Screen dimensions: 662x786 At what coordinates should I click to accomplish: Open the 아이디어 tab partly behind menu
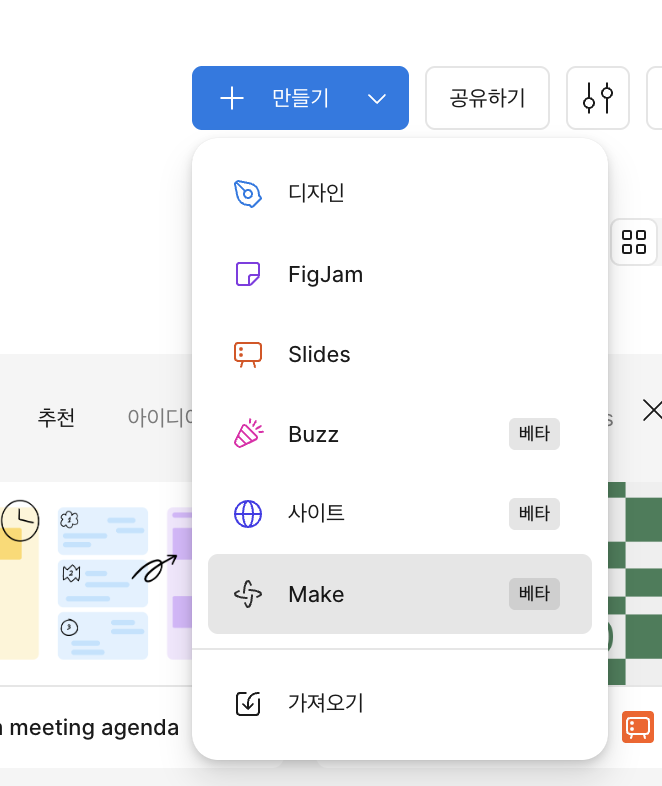160,417
